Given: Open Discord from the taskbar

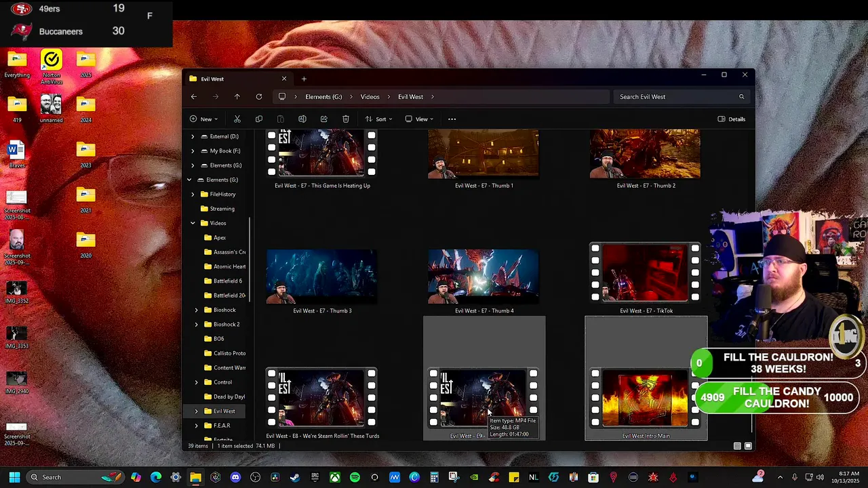Looking at the screenshot, I should click(x=235, y=477).
